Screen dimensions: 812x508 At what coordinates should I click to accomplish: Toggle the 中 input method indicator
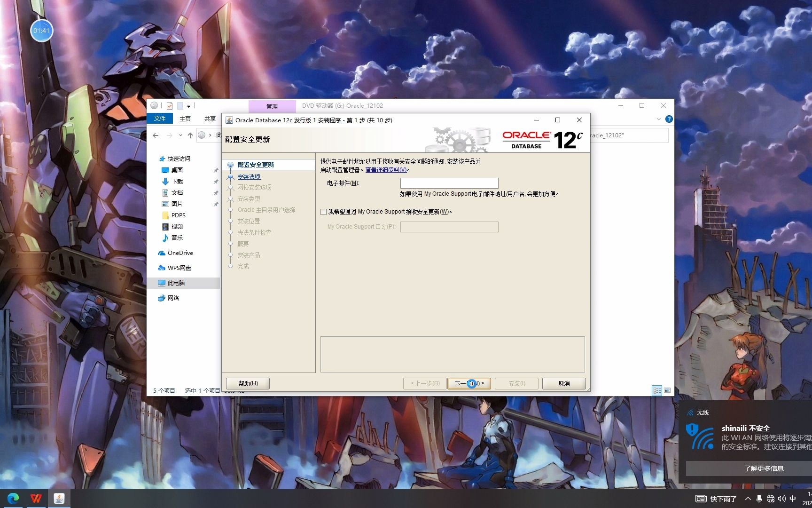(x=793, y=499)
